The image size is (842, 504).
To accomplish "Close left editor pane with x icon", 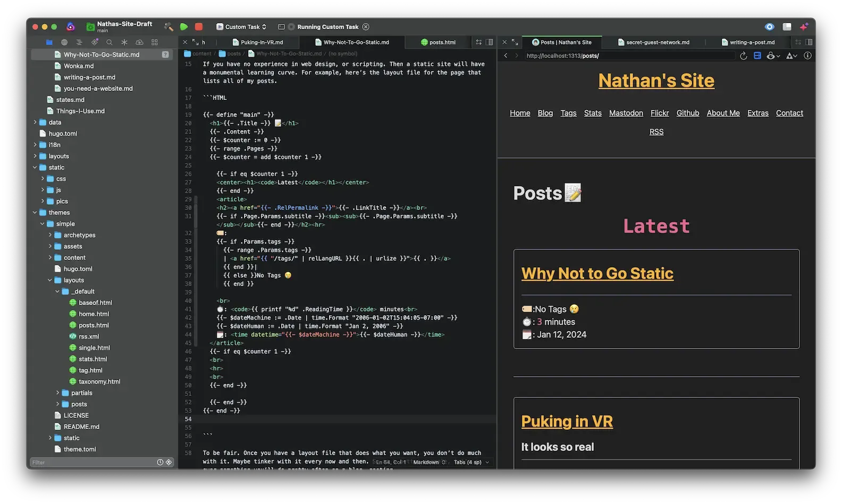I will (x=185, y=42).
